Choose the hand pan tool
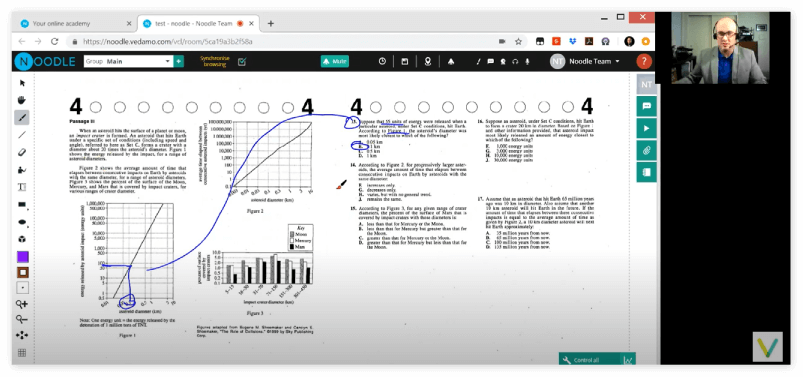This screenshot has height=377, width=803. click(22, 100)
